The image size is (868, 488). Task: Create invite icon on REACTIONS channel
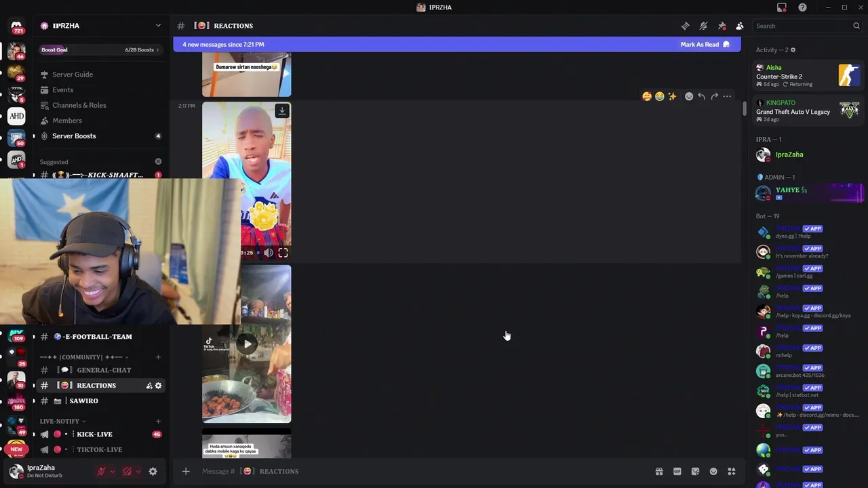click(x=149, y=386)
